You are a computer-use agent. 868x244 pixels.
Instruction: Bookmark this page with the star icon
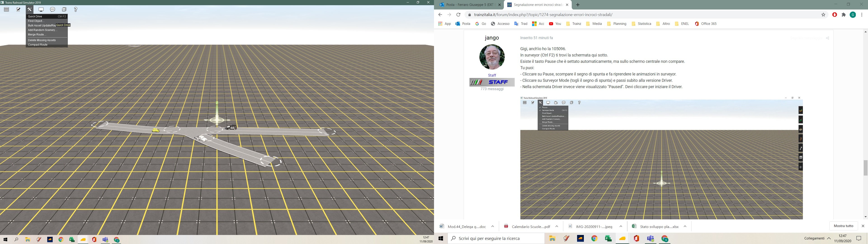(823, 14)
